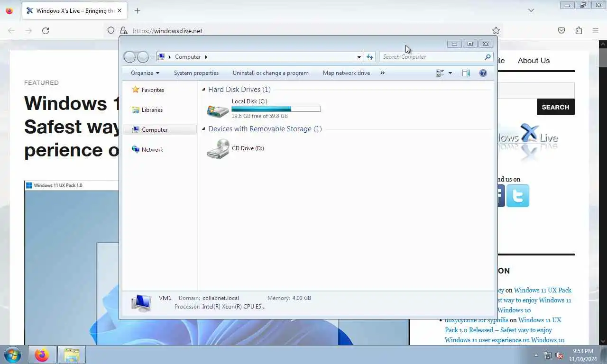Click the magnifier icon in Search Computer

487,57
